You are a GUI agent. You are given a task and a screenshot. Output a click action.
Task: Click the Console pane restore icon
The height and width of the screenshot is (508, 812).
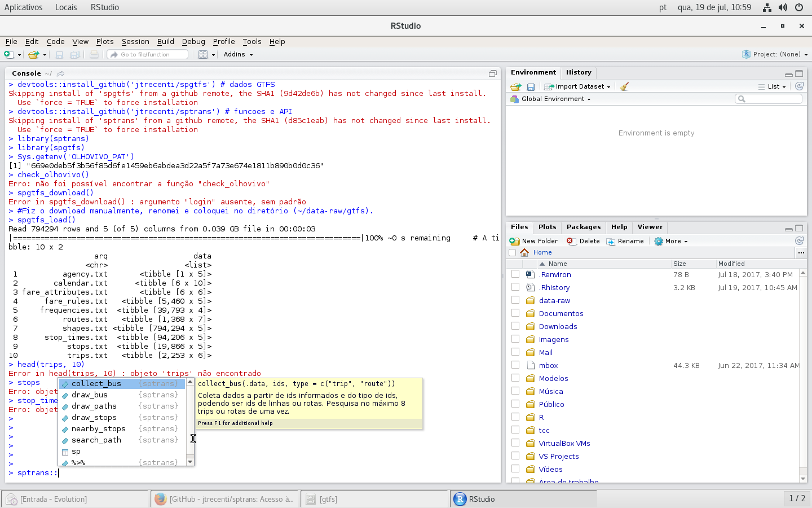493,73
